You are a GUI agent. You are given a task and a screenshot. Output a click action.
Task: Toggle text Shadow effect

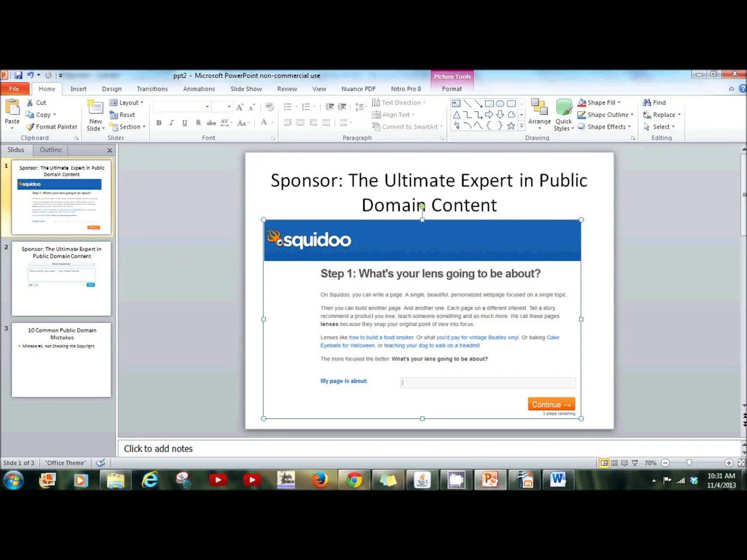198,123
